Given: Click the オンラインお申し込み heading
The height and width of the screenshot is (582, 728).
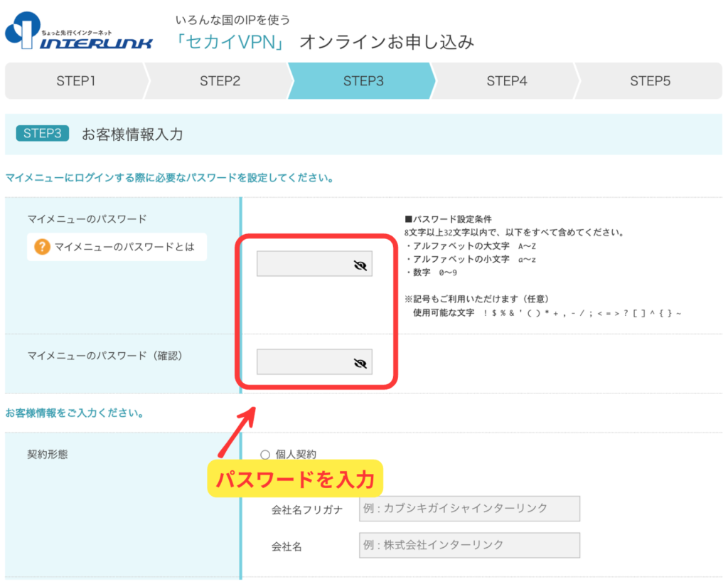Looking at the screenshot, I should (387, 43).
